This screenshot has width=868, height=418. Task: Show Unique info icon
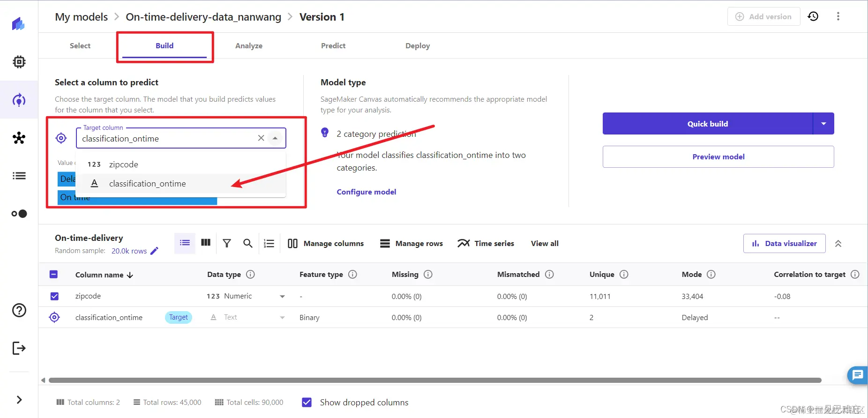click(624, 274)
